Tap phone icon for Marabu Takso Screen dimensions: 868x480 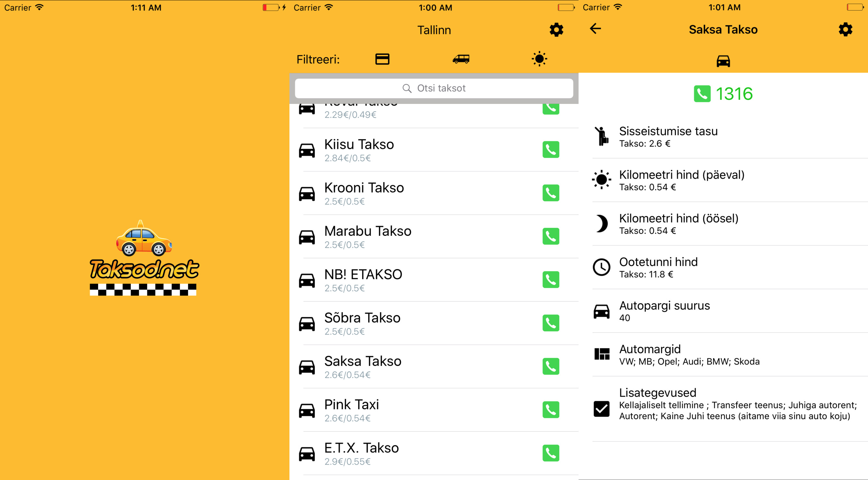click(x=551, y=236)
